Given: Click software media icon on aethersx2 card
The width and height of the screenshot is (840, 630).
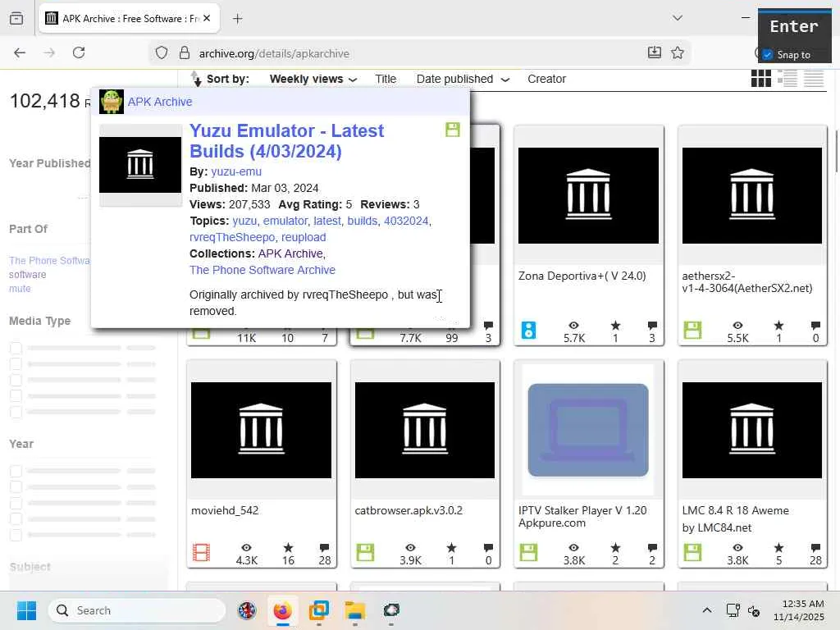Looking at the screenshot, I should pyautogui.click(x=692, y=330).
